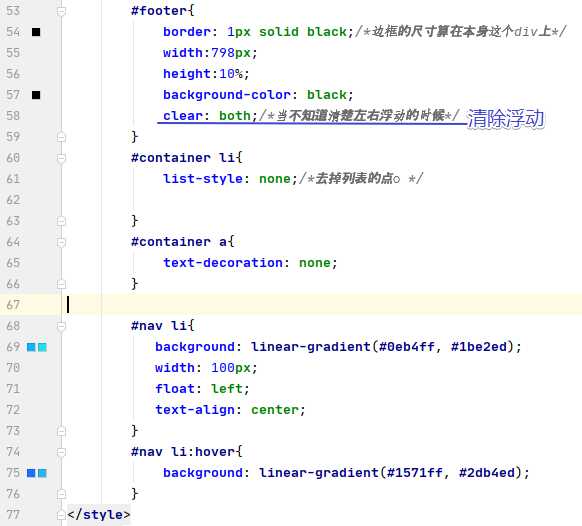Open the black color swatch on line 57
The image size is (582, 526).
(x=36, y=95)
